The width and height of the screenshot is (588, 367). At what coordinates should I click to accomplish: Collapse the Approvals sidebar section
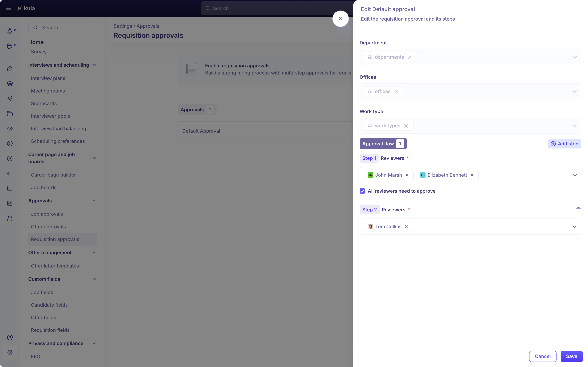tap(94, 201)
